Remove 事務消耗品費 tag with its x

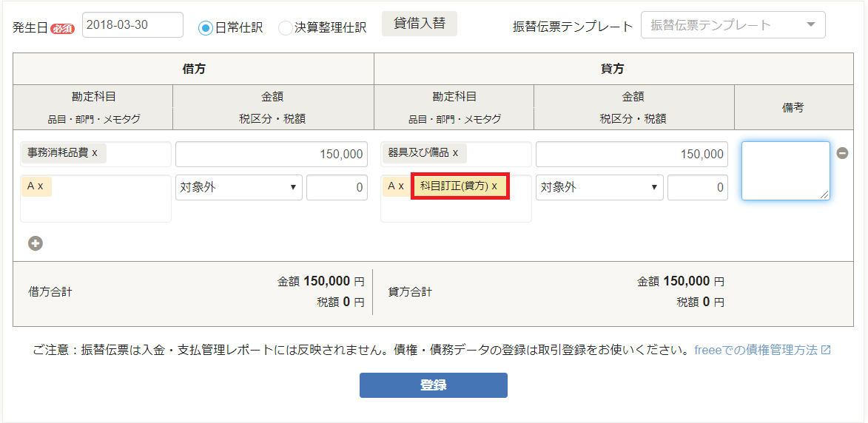95,153
